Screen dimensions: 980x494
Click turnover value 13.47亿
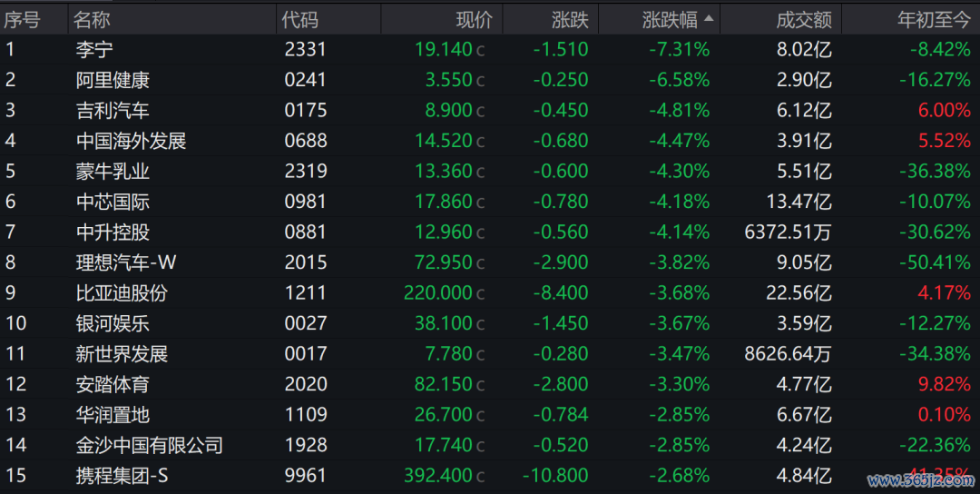pos(799,202)
